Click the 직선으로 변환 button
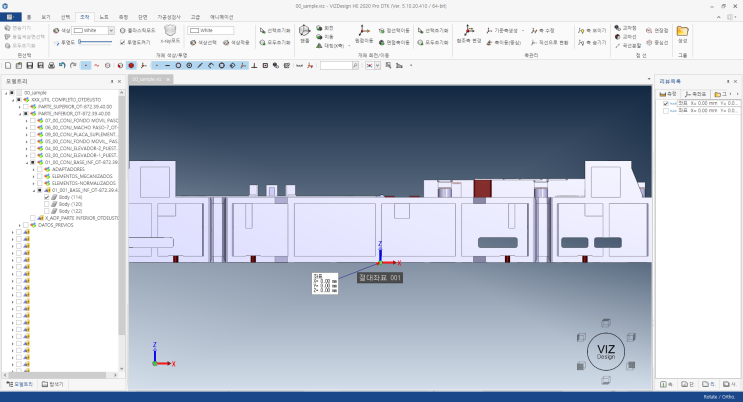The width and height of the screenshot is (743, 402). 549,43
